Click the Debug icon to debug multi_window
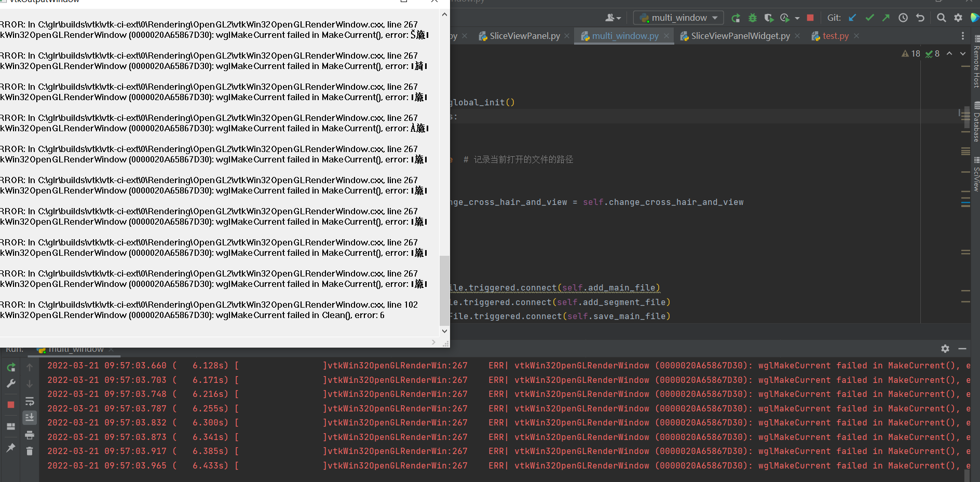The height and width of the screenshot is (482, 980). pyautogui.click(x=753, y=17)
